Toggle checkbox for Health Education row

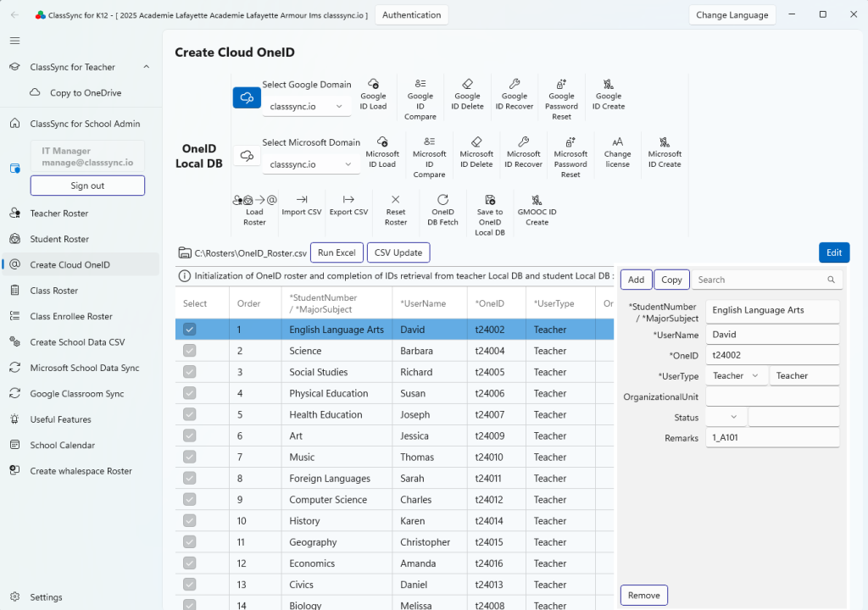[189, 414]
